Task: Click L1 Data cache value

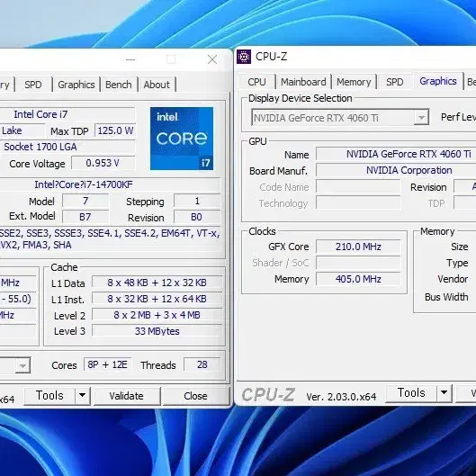Action: 157,283
